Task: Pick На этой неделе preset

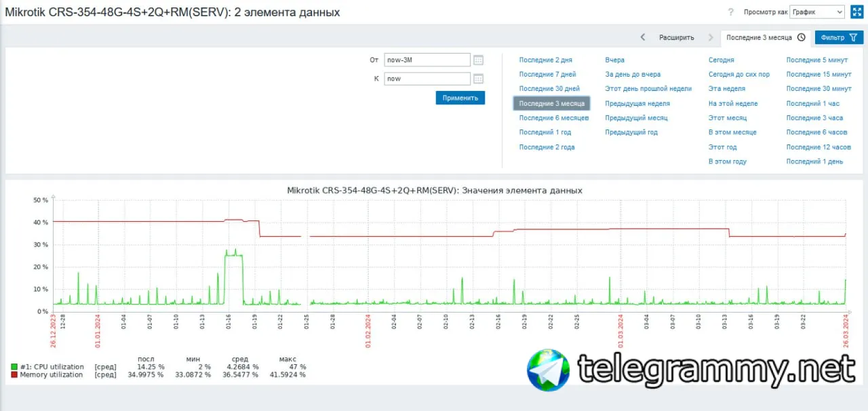Action: [733, 103]
